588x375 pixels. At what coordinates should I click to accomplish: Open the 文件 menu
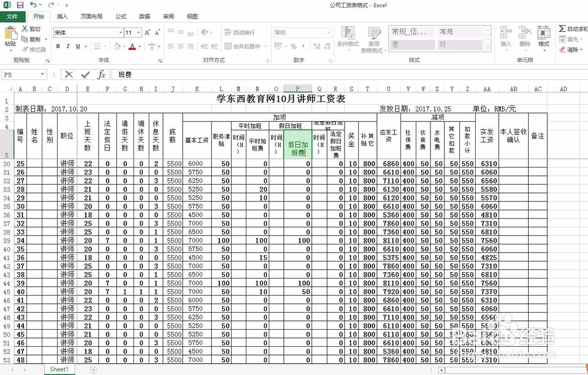click(12, 16)
